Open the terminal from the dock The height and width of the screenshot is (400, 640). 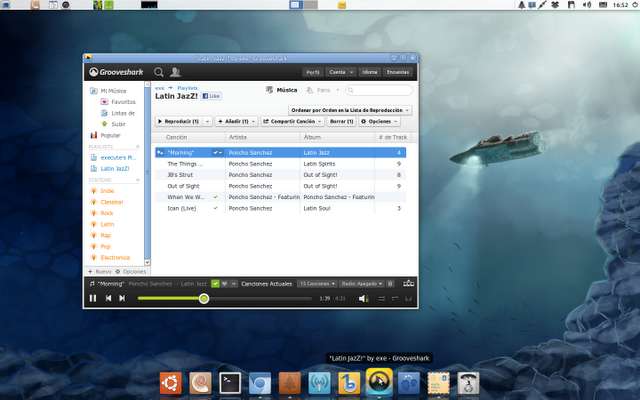pyautogui.click(x=229, y=382)
